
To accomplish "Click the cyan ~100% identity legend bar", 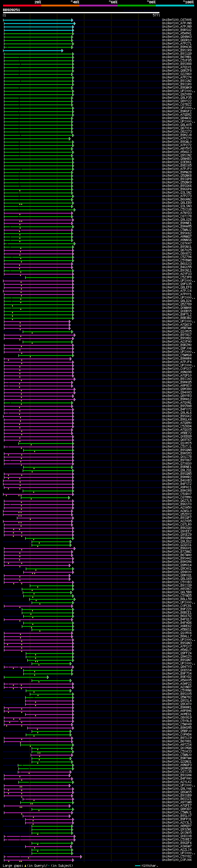I will click(x=175, y=6).
